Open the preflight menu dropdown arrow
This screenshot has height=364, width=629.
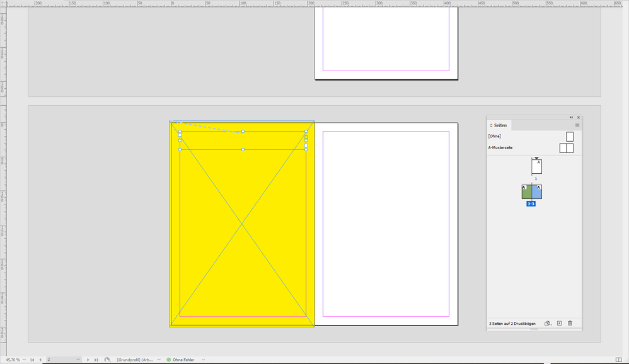[x=203, y=360]
